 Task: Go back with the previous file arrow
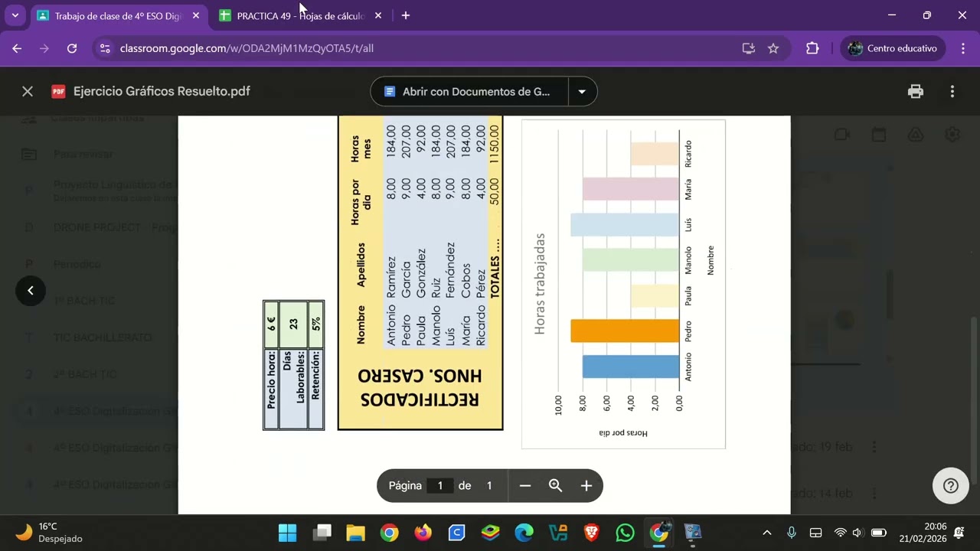tap(31, 290)
